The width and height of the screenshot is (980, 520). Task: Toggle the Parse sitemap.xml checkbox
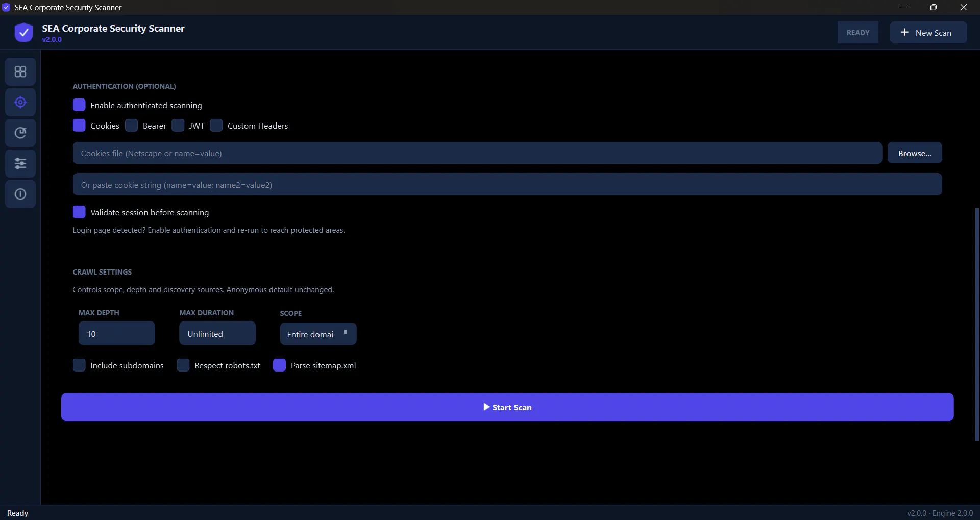[x=280, y=365]
